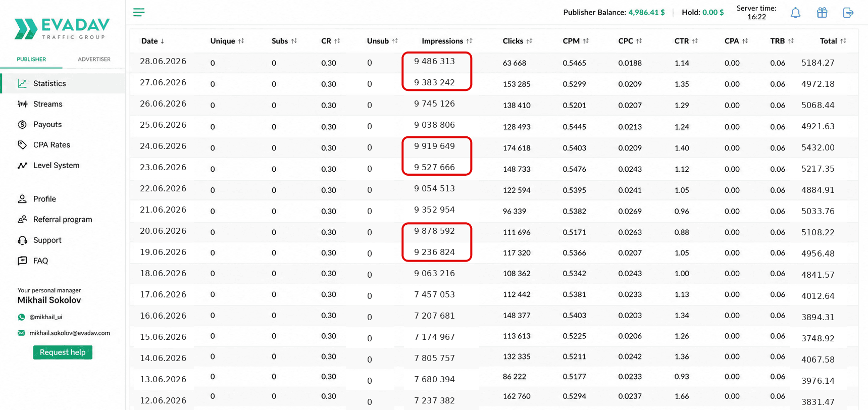Click the Request help button
Screen dimensions: 868x410
(x=63, y=352)
